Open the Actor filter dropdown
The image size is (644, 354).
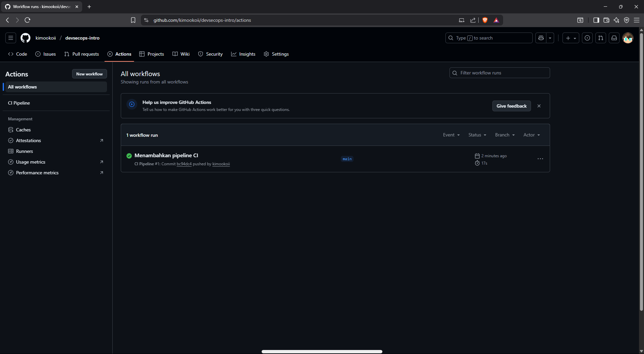(531, 135)
